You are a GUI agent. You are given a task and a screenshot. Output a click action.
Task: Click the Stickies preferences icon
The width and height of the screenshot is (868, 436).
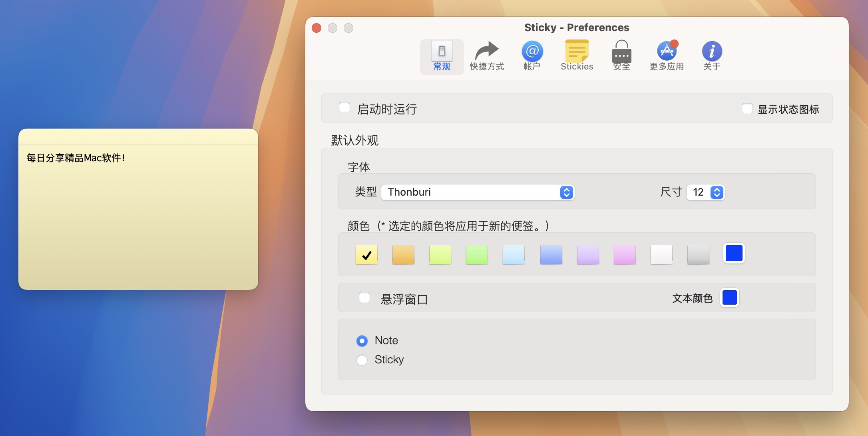pyautogui.click(x=577, y=56)
